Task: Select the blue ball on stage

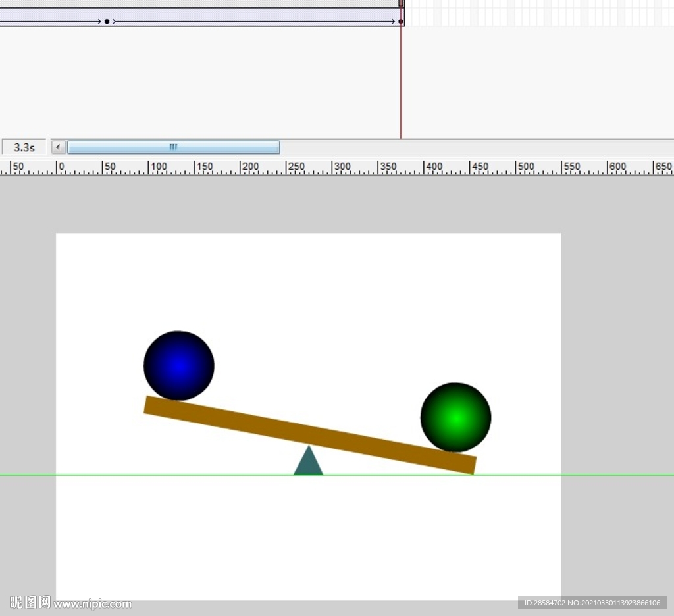Action: [178, 366]
